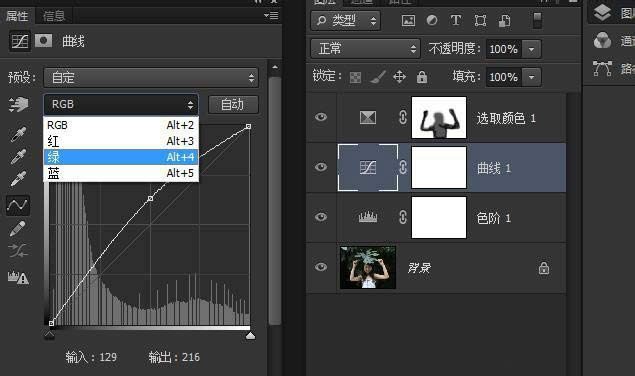Click the midpoint control point on curve

tap(150, 199)
